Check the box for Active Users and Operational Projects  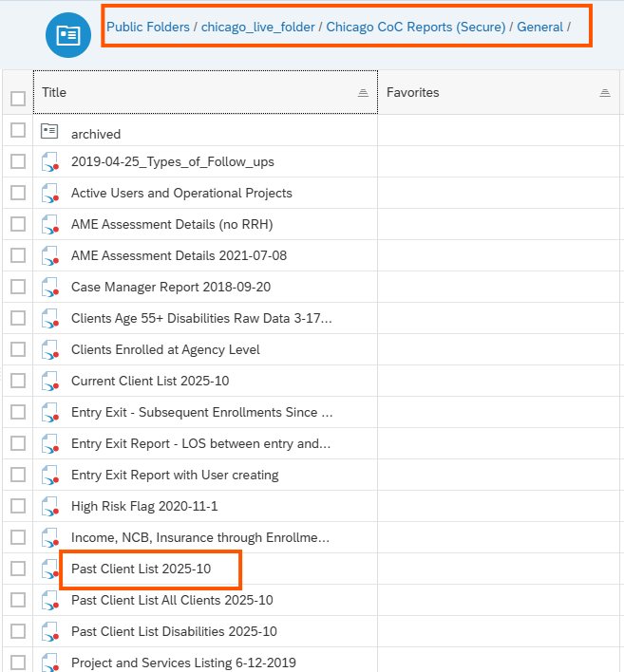[x=18, y=193]
